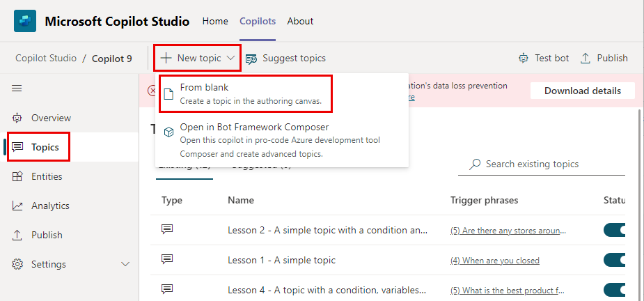Click the search magnifier icon
Image resolution: width=644 pixels, height=301 pixels.
[x=476, y=164]
